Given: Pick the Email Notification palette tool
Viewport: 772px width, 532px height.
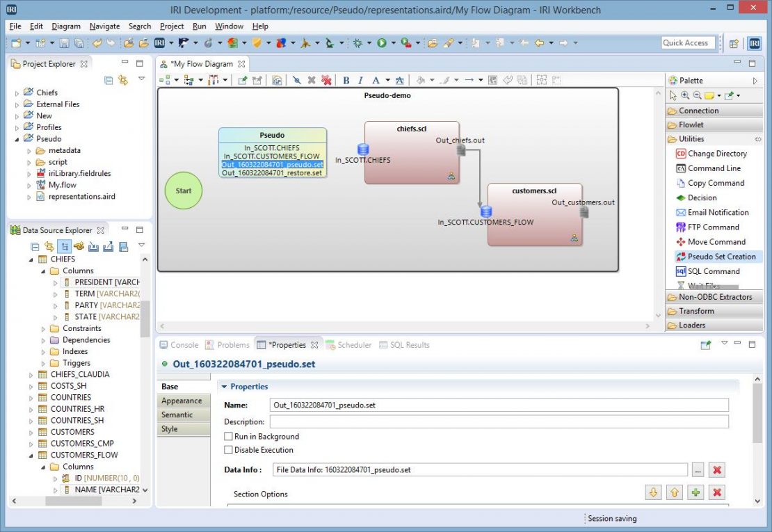Looking at the screenshot, I should click(x=712, y=213).
